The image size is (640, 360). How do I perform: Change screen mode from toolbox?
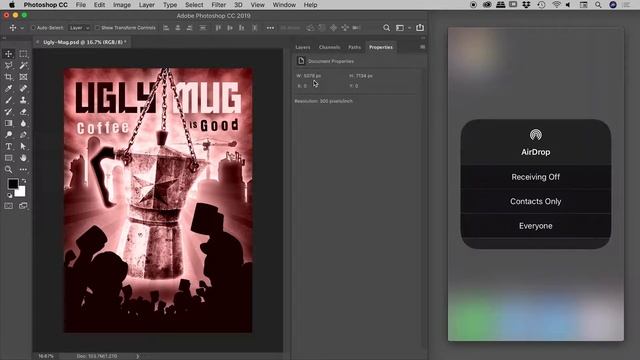point(23,206)
